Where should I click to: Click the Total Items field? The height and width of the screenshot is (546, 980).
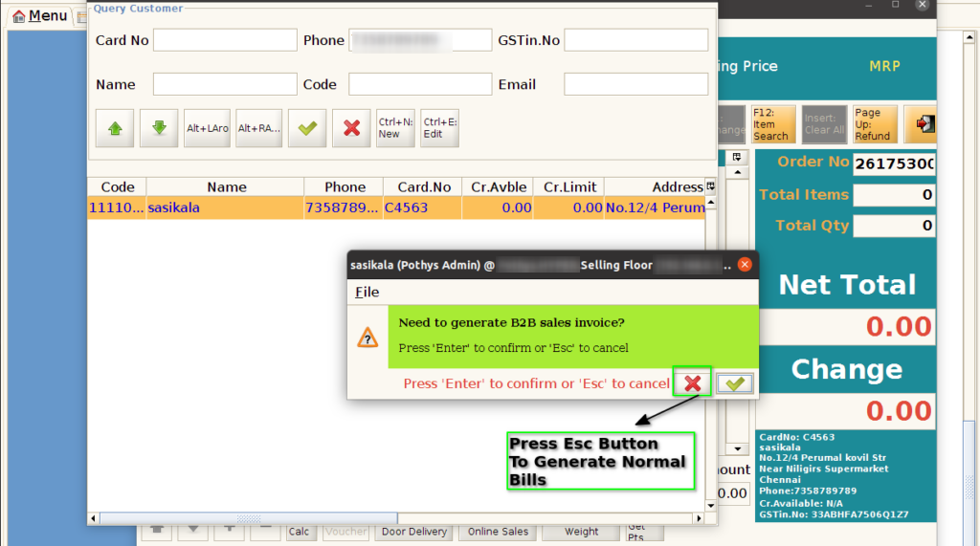pos(894,195)
